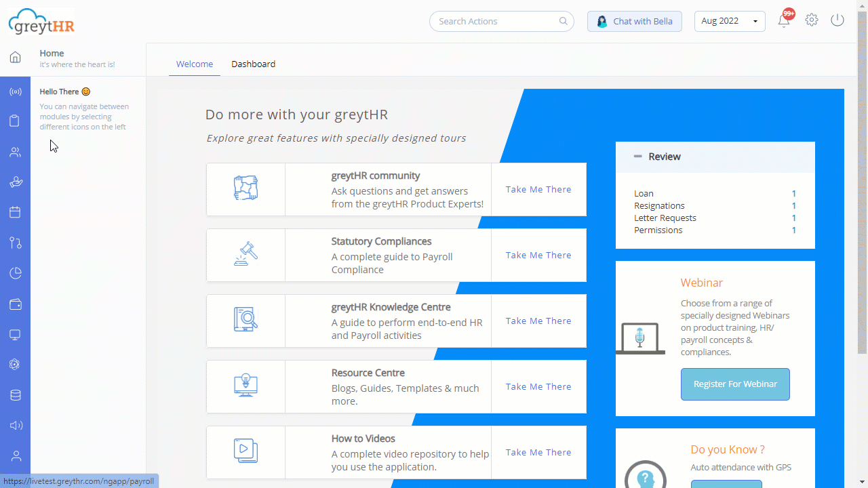Screen dimensions: 868x488
Task: Open the workflow branch sidebar icon
Action: tap(15, 243)
